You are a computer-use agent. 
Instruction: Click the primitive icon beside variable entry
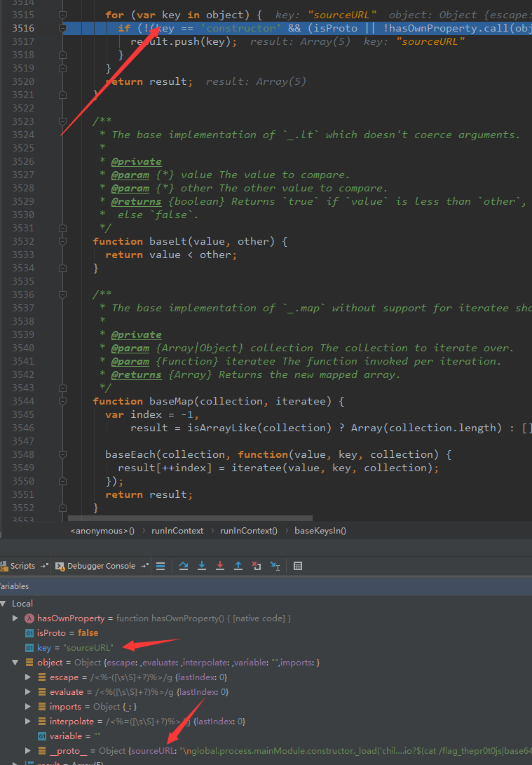pos(42,736)
